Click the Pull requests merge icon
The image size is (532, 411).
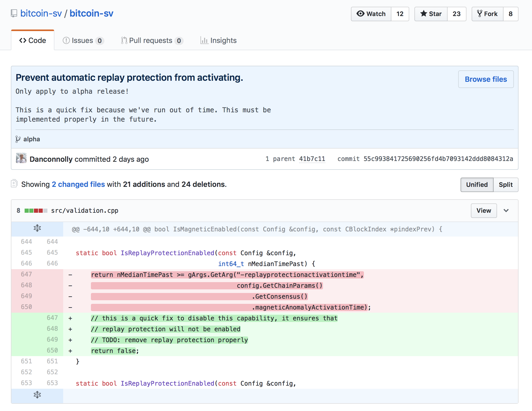tap(124, 40)
